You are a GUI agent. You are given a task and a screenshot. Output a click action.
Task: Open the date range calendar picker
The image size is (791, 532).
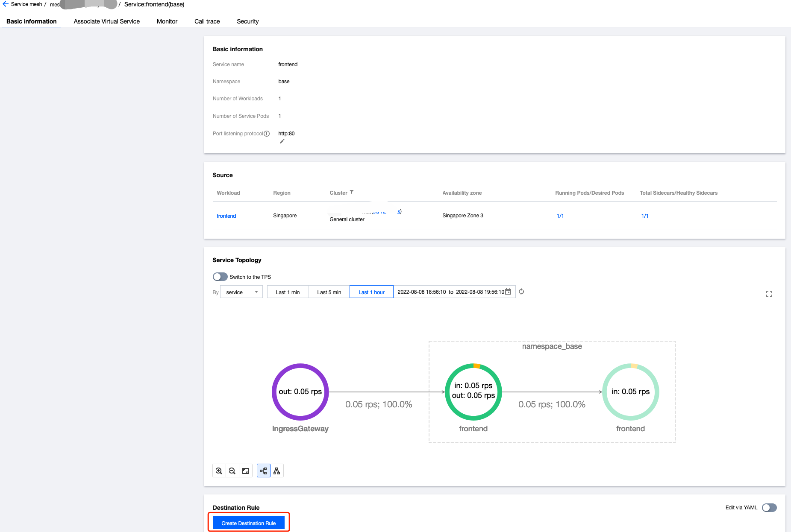point(508,292)
